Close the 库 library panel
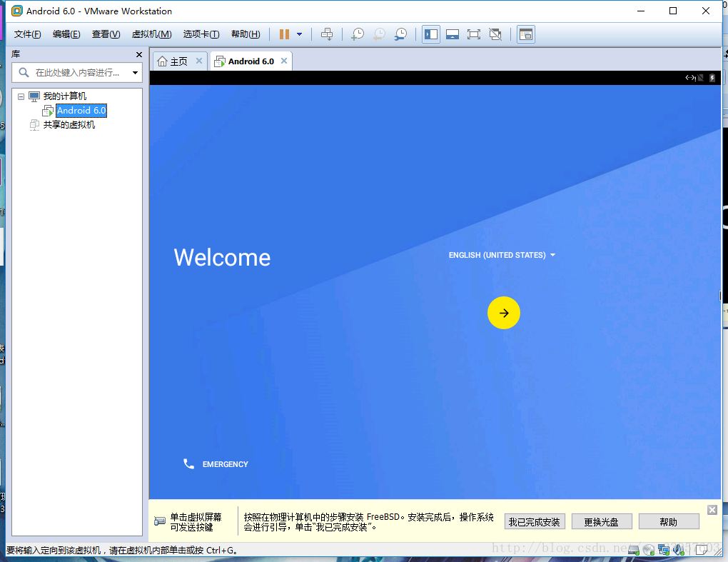The height and width of the screenshot is (562, 728). click(139, 54)
